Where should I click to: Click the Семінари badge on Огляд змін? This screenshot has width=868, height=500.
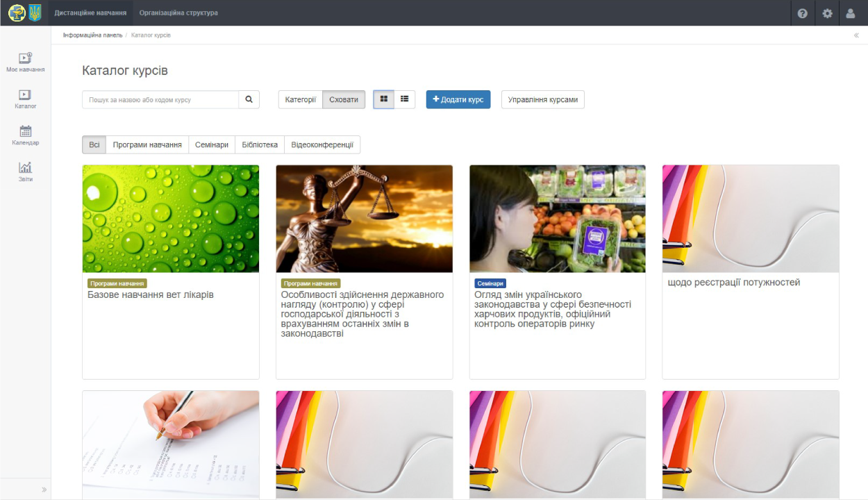pos(491,283)
